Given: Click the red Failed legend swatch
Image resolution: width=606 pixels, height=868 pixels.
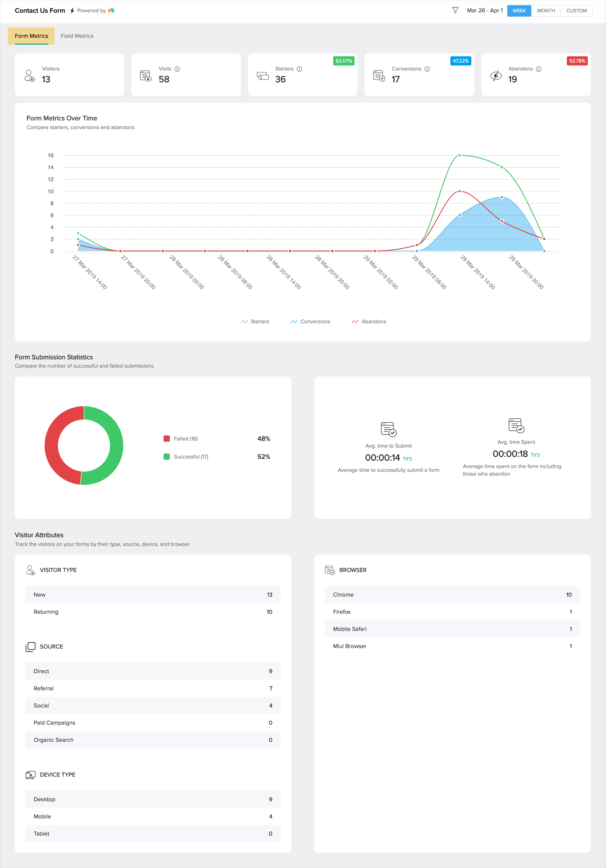Looking at the screenshot, I should [x=166, y=439].
